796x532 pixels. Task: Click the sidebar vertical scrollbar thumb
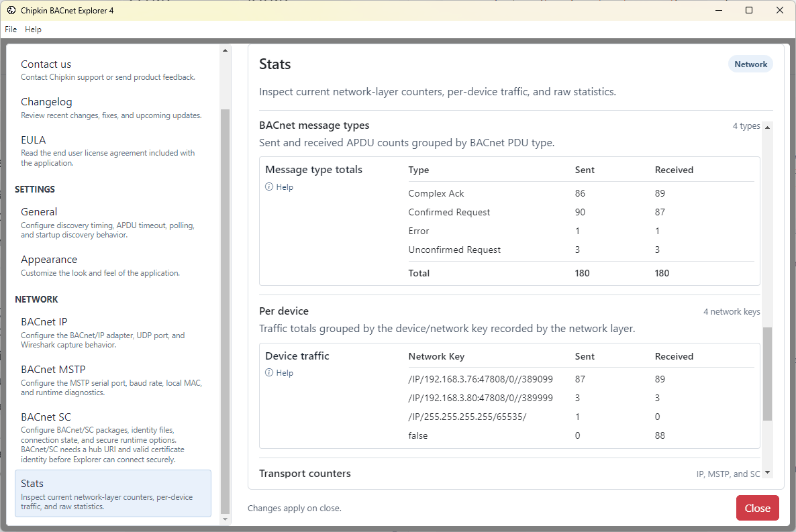(226, 312)
